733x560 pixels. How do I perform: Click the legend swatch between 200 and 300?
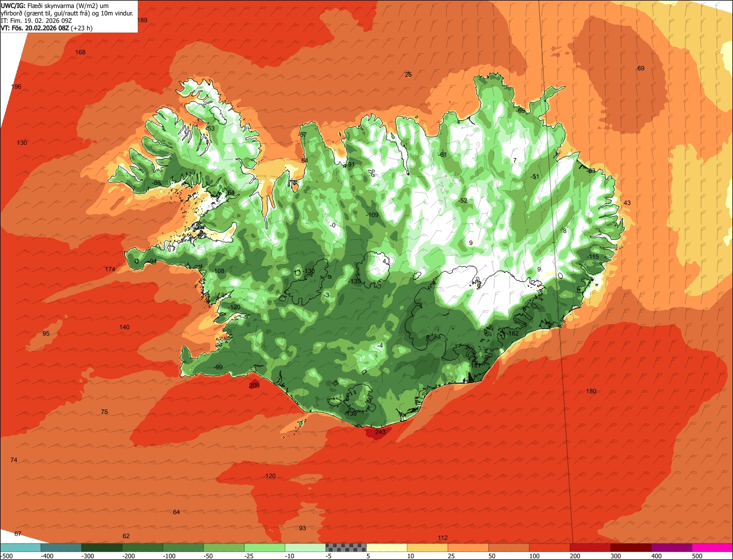[x=590, y=547]
